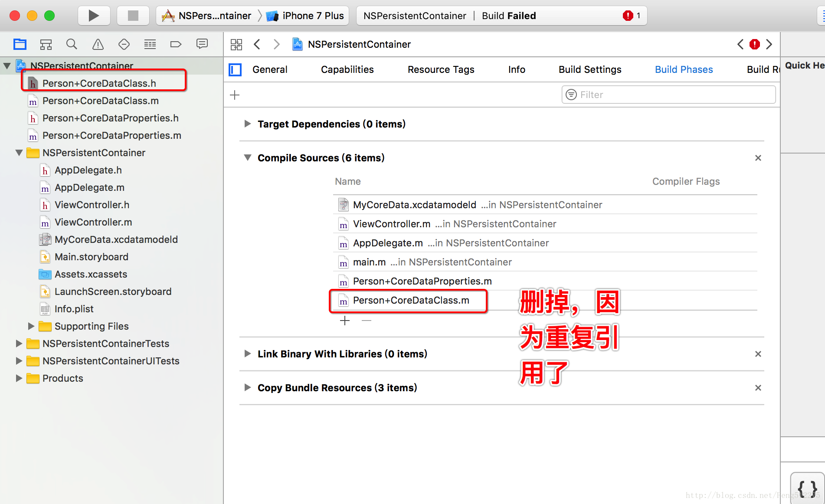Open the Report navigator speech bubble
Image resolution: width=825 pixels, height=504 pixels.
tap(202, 44)
